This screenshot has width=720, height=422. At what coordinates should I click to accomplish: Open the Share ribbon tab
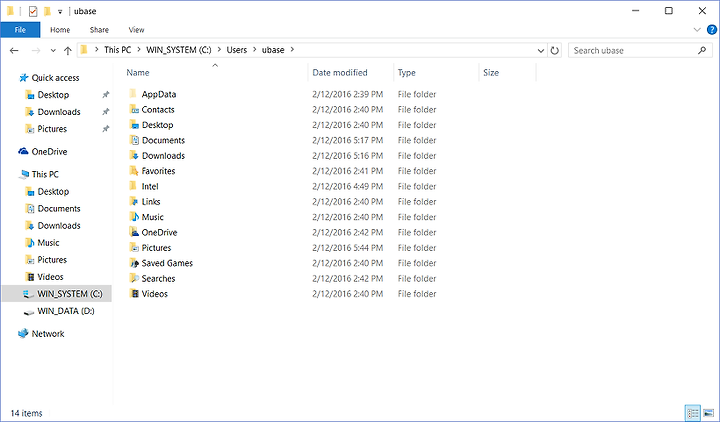click(99, 30)
